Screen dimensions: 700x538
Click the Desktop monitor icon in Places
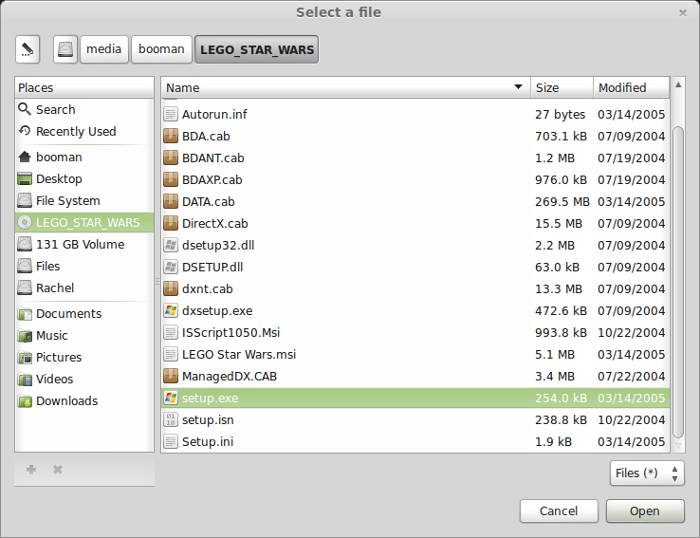[24, 179]
